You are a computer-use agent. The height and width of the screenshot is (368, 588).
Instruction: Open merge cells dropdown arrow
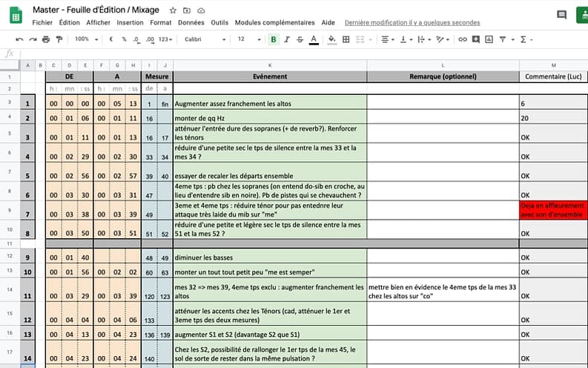pyautogui.click(x=371, y=39)
